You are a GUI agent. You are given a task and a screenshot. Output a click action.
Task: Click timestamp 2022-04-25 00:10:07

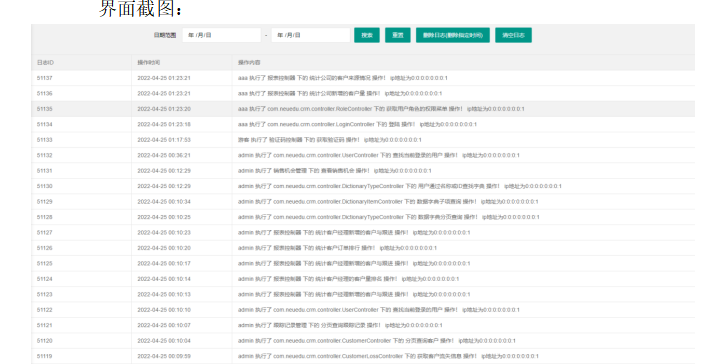click(x=164, y=325)
